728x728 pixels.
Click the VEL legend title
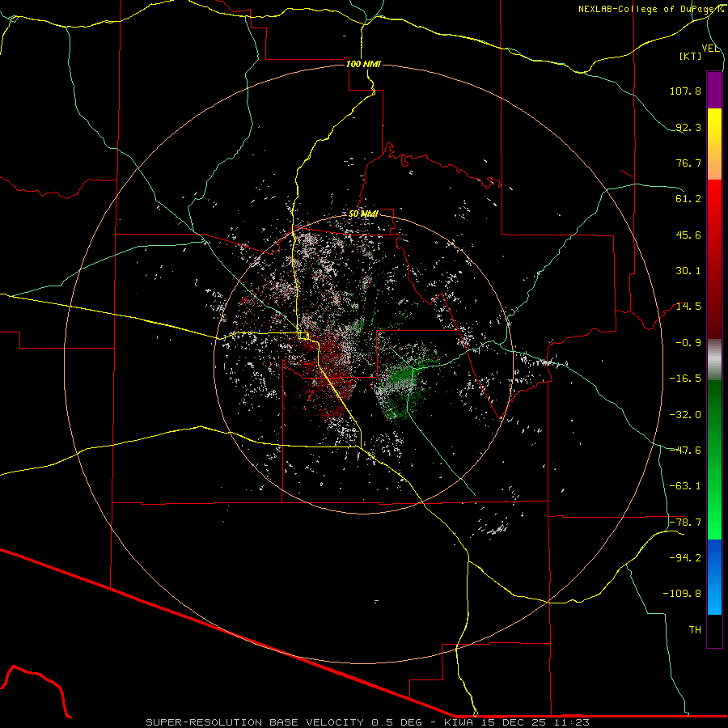[711, 49]
